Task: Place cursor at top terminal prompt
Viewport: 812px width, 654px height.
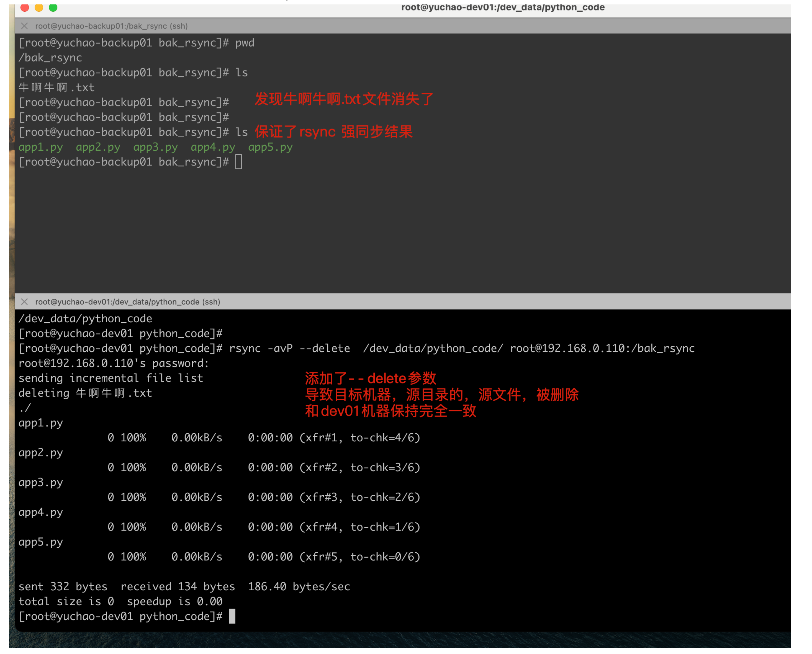Action: click(238, 162)
